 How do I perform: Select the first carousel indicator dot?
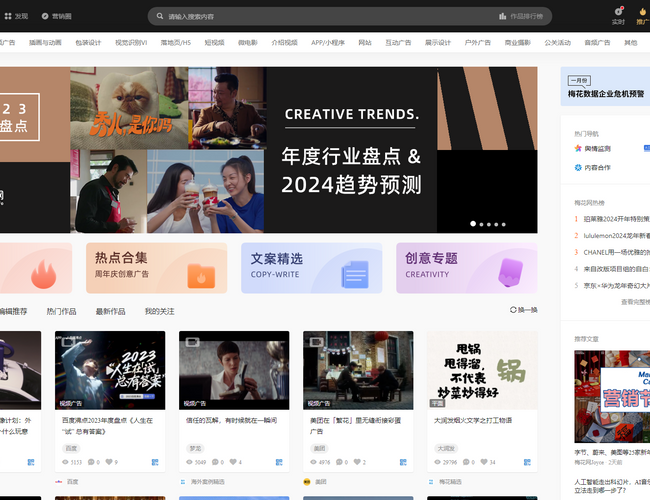coord(474,224)
